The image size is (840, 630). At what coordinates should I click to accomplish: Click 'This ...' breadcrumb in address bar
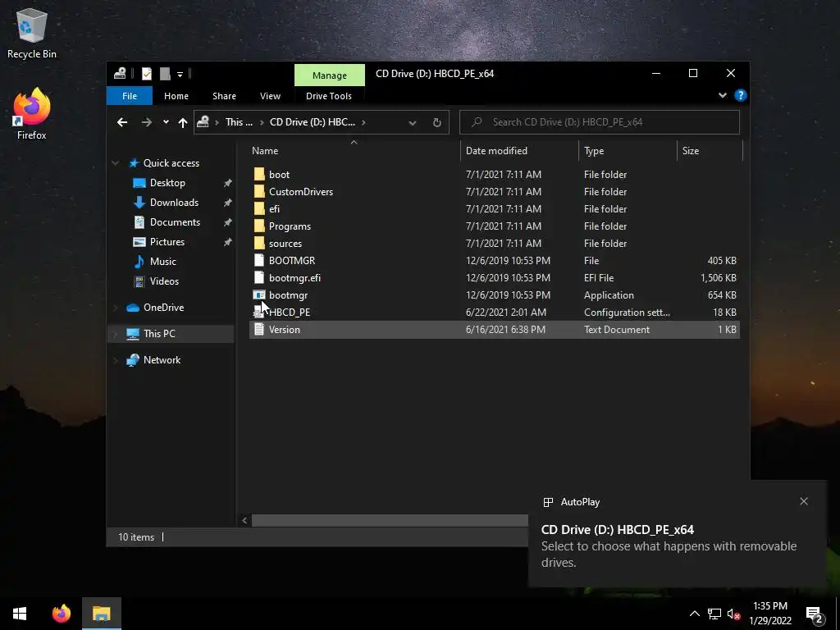239,122
